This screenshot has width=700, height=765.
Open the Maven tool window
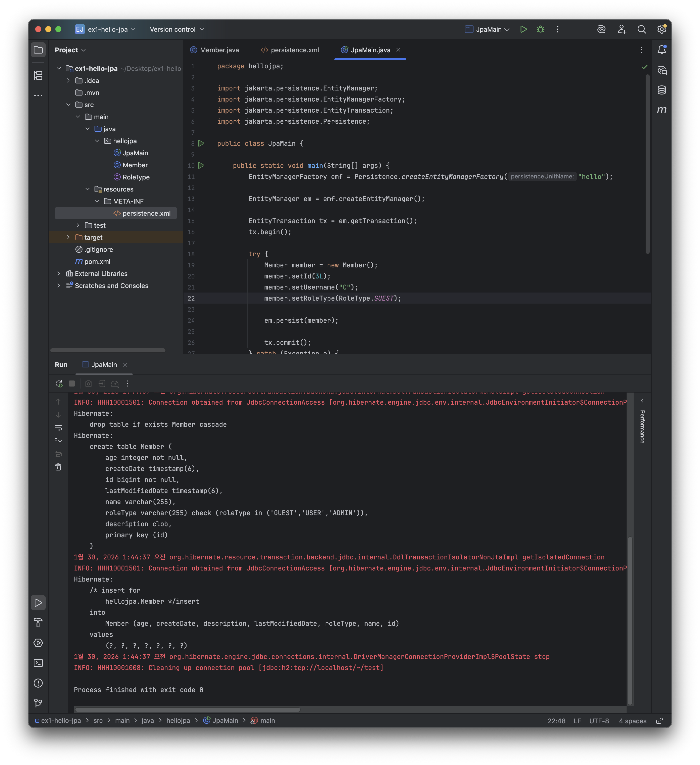click(x=662, y=110)
